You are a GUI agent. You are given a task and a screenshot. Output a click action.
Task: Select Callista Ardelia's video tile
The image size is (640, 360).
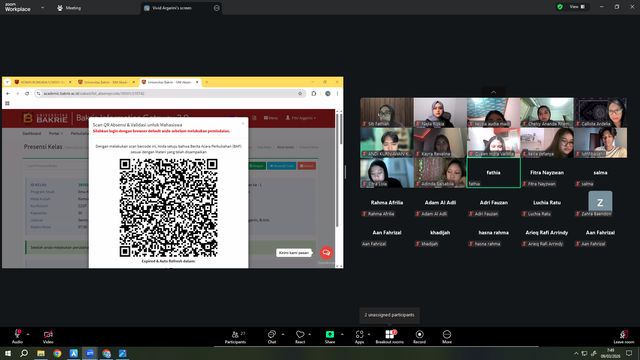coord(600,112)
